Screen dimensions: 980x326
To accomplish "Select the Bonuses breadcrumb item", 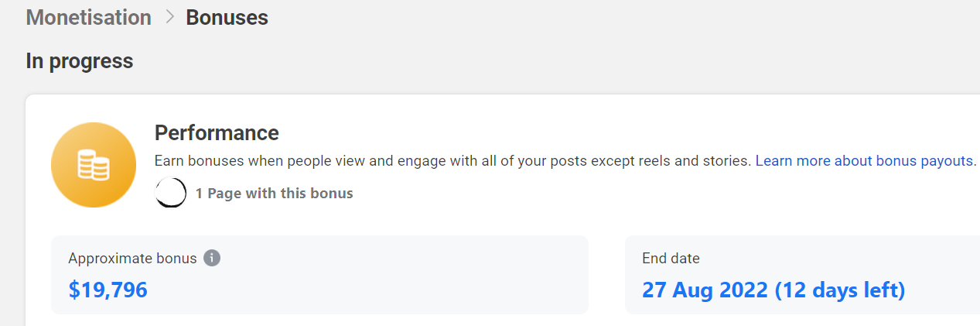I will (227, 18).
